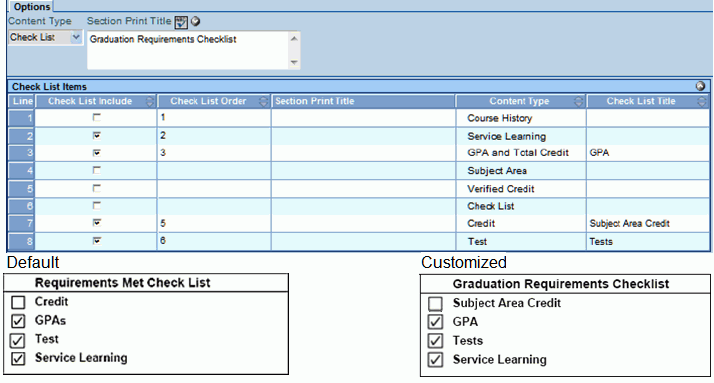The height and width of the screenshot is (383, 714).
Task: Click the Check List Order cell for Course History
Action: (x=214, y=117)
